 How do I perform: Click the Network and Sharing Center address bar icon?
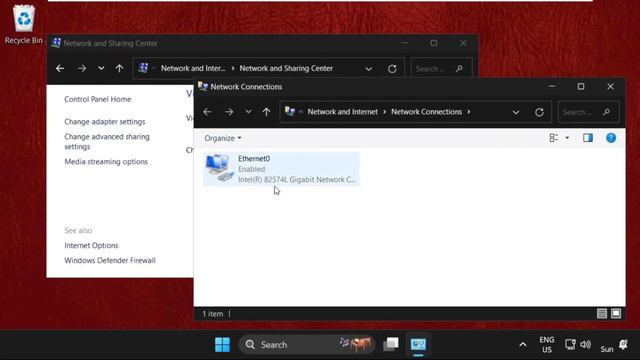point(143,68)
